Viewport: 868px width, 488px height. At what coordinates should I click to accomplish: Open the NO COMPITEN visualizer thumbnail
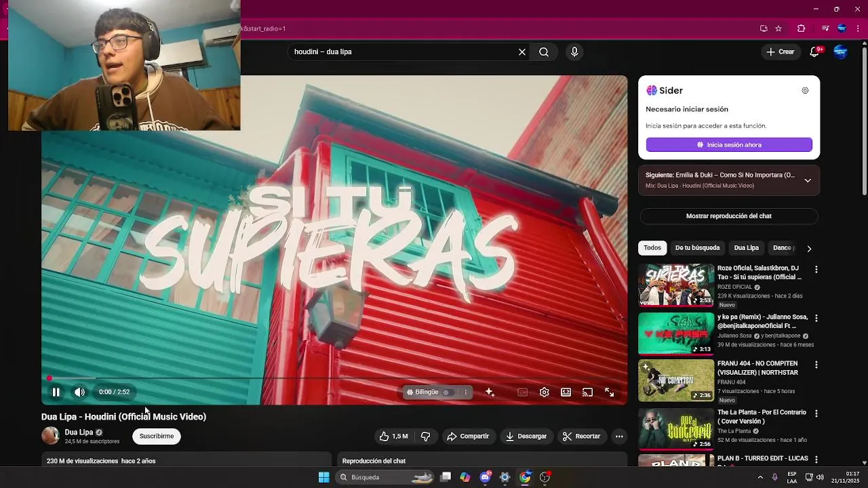click(x=676, y=380)
